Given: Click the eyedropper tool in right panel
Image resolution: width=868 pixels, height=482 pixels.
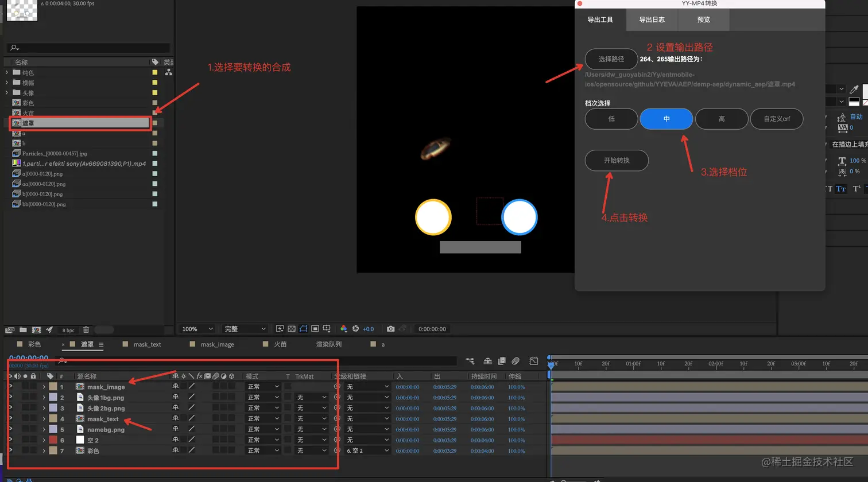Looking at the screenshot, I should tap(854, 90).
